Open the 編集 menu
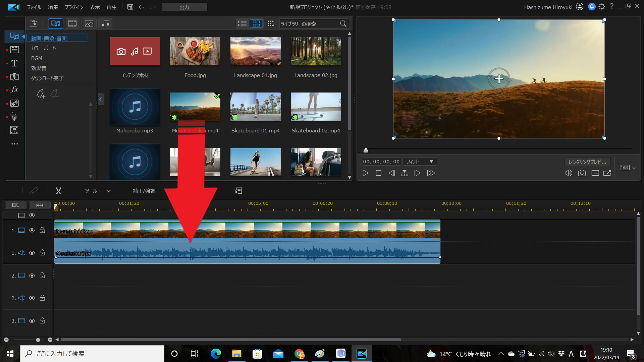Image resolution: width=644 pixels, height=362 pixels. tap(53, 7)
